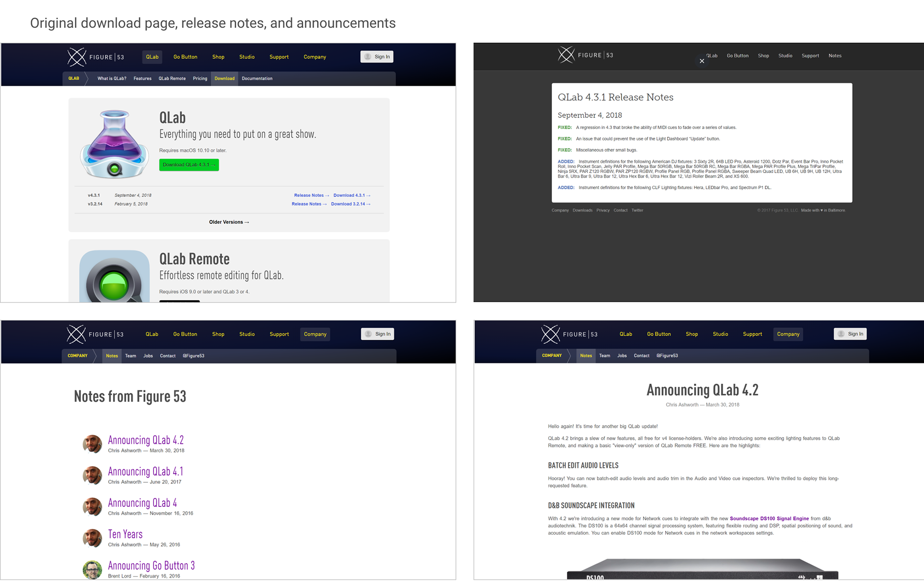Click QLab flask icon on download page
This screenshot has width=924, height=581.
[115, 144]
